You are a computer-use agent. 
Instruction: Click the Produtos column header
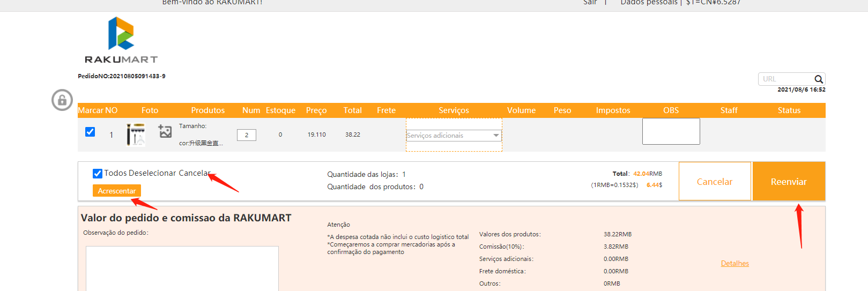click(208, 110)
